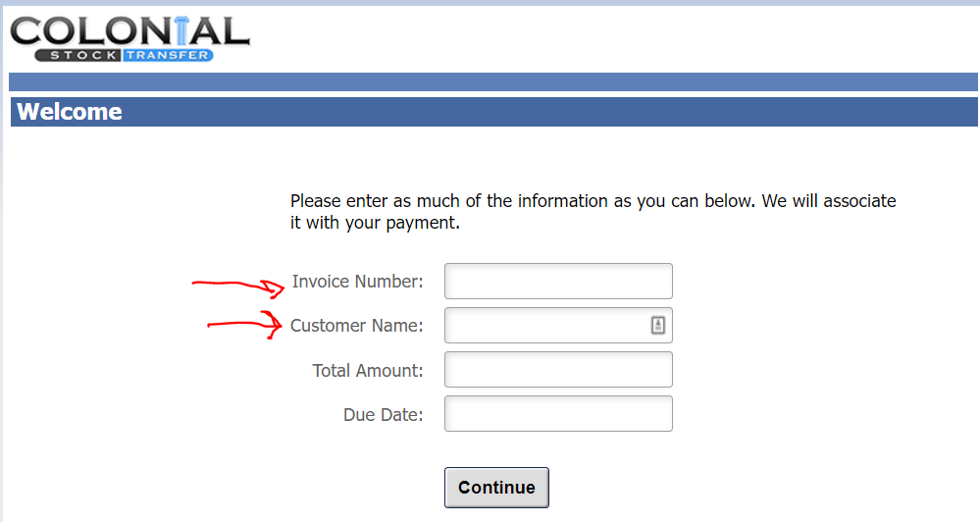Click the blue TRANSFER badge in the logo
Screen dimensions: 980x522
pos(168,55)
